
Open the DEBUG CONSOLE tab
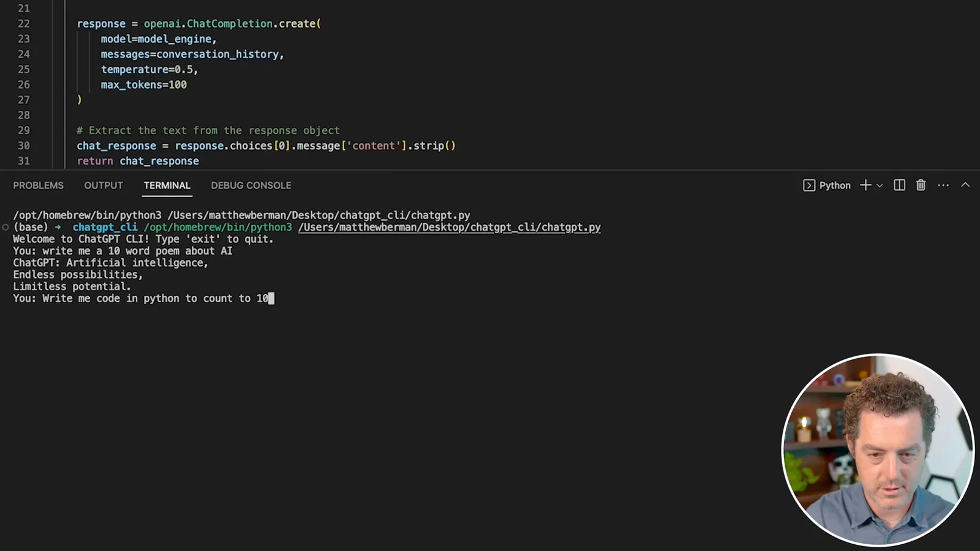(x=251, y=186)
